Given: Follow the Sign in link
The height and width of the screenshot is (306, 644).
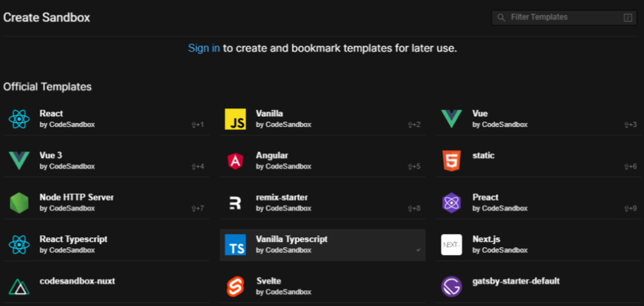Looking at the screenshot, I should pyautogui.click(x=204, y=48).
